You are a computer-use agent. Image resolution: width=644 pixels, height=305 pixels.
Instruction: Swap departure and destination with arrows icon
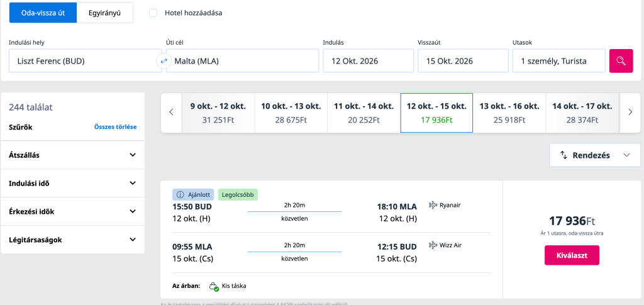coord(164,61)
